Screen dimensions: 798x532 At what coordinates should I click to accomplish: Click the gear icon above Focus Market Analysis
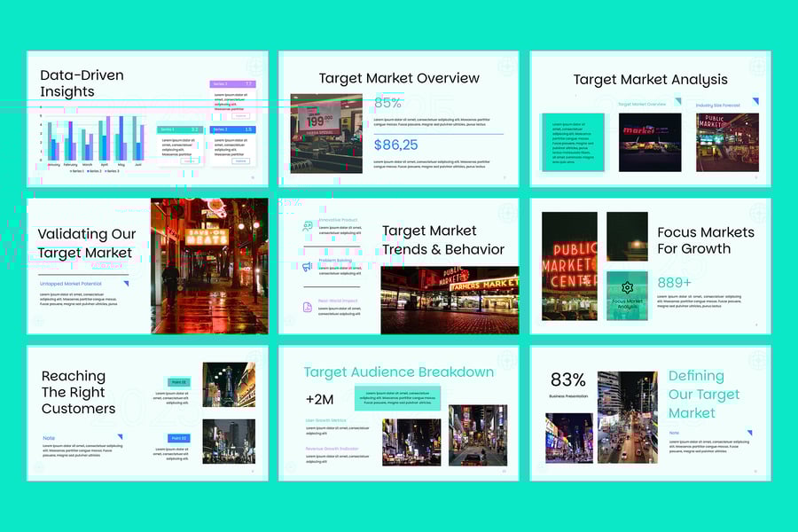(x=627, y=287)
